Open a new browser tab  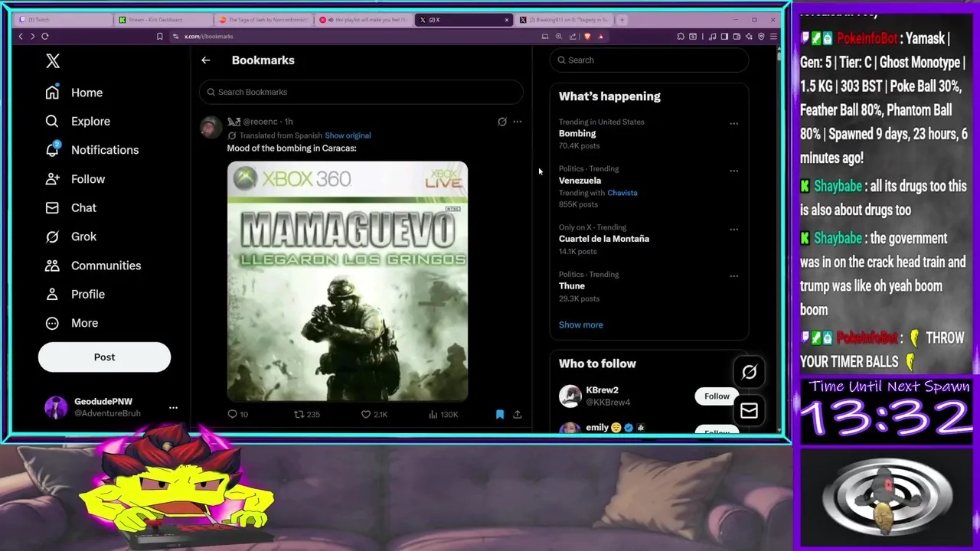tap(622, 20)
